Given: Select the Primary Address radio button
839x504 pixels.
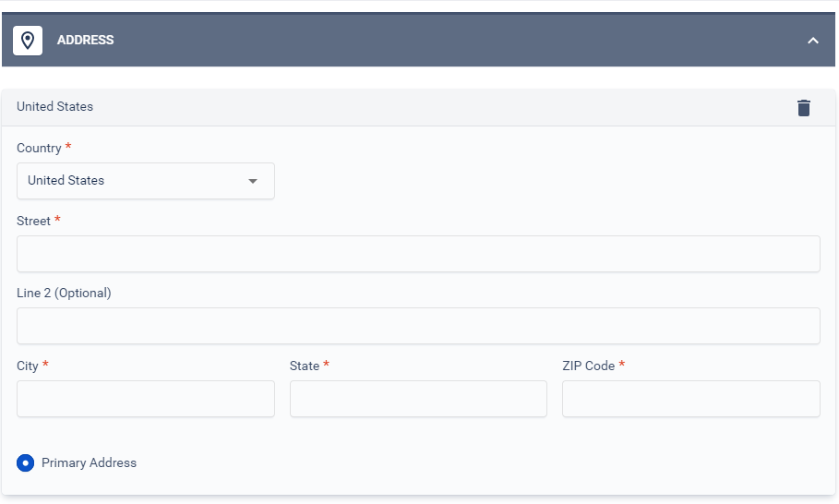Looking at the screenshot, I should click(x=25, y=462).
